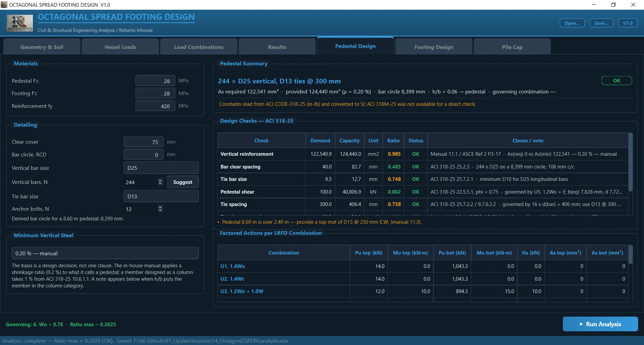644x345 pixels.
Task: Click the Clause / note column header
Action: click(x=528, y=141)
